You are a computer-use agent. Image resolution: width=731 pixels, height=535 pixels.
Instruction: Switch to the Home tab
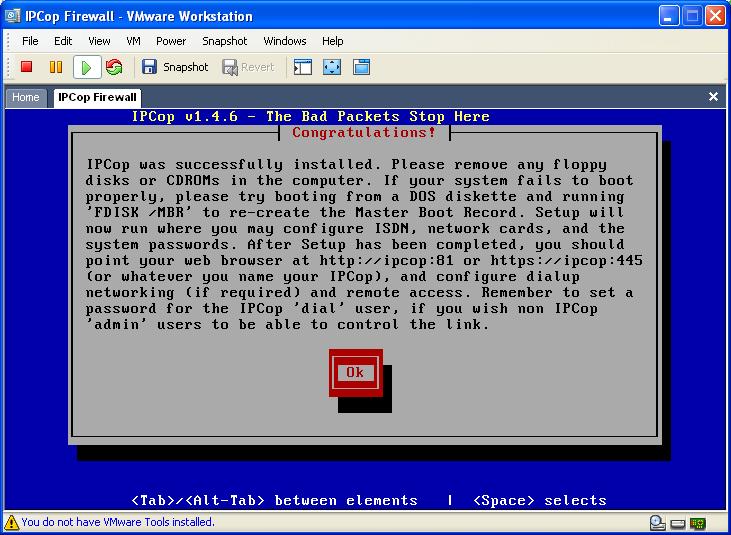pyautogui.click(x=26, y=97)
